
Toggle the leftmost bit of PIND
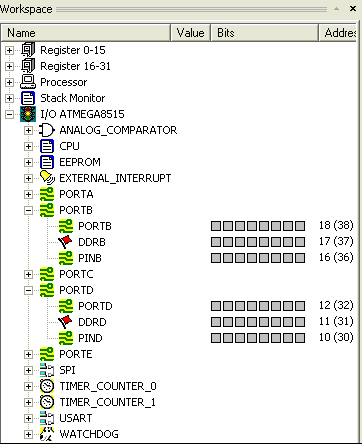(x=216, y=338)
